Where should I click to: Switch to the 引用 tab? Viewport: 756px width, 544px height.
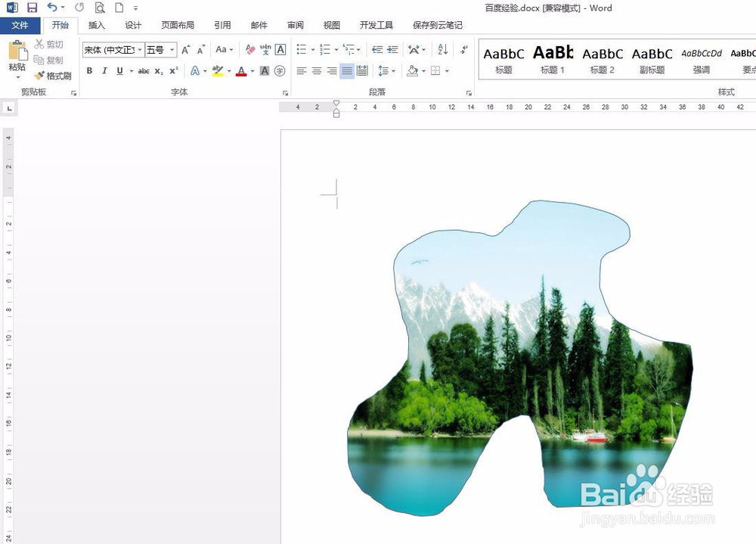point(222,25)
